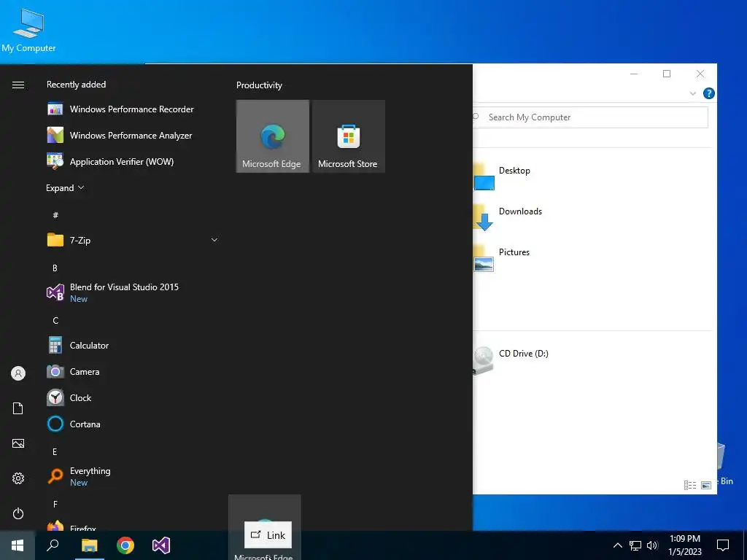
Task: Switch Explorer to large icons view
Action: 706,485
